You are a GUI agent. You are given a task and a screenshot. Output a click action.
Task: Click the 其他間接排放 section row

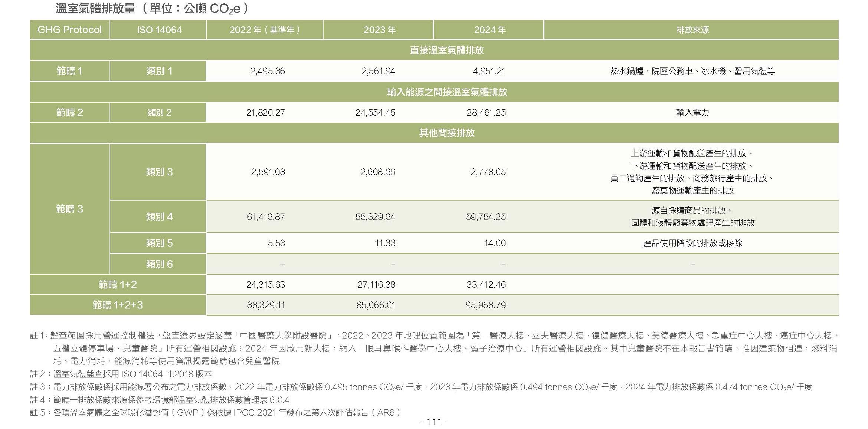point(434,133)
